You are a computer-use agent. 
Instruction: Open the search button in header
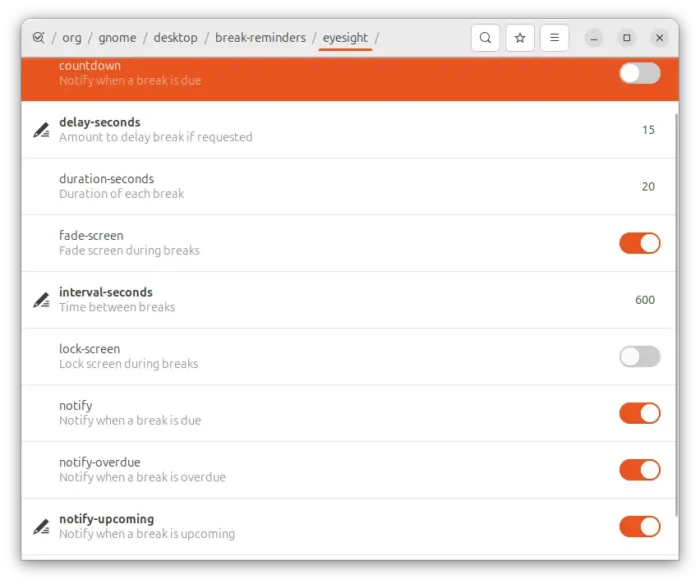click(485, 38)
